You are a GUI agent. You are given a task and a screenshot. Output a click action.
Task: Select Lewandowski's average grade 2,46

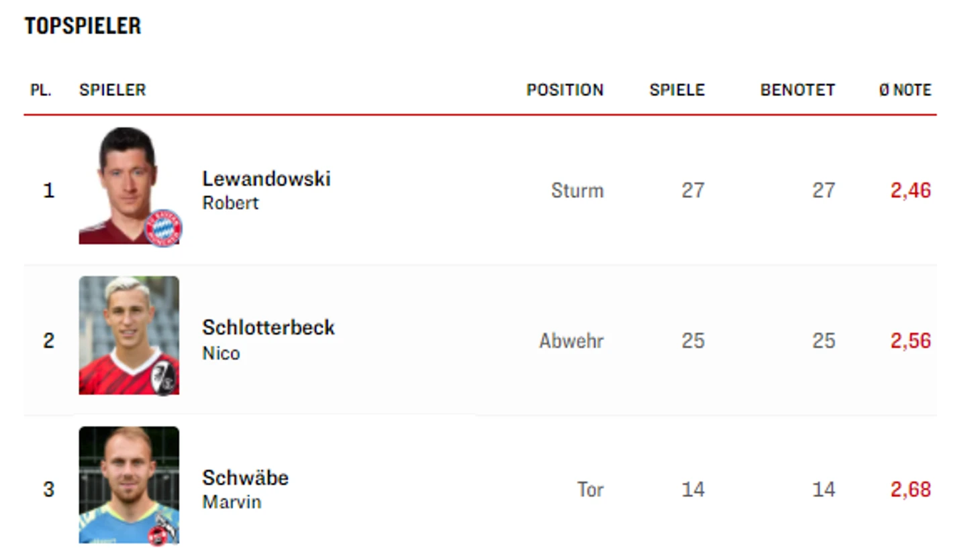[x=910, y=190]
